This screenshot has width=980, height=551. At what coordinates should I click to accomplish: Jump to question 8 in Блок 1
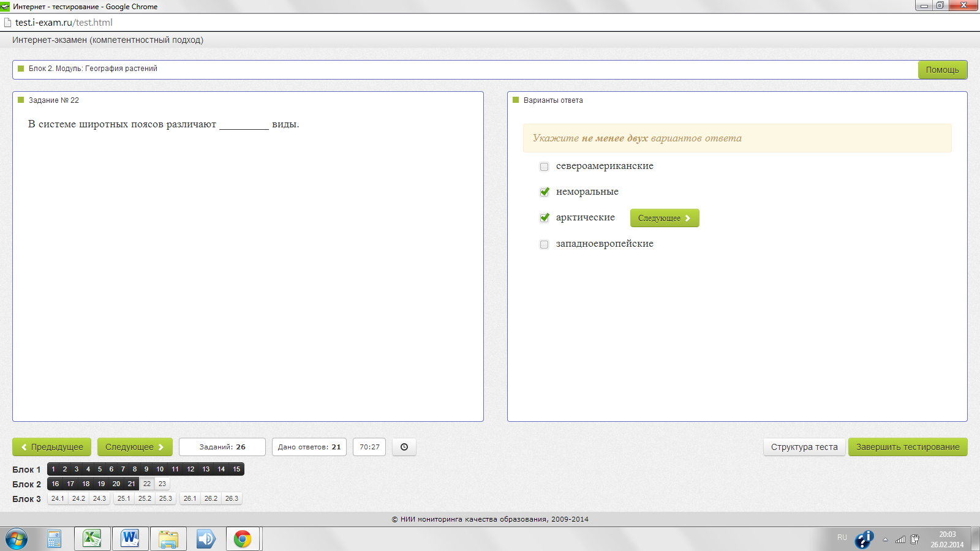click(135, 469)
